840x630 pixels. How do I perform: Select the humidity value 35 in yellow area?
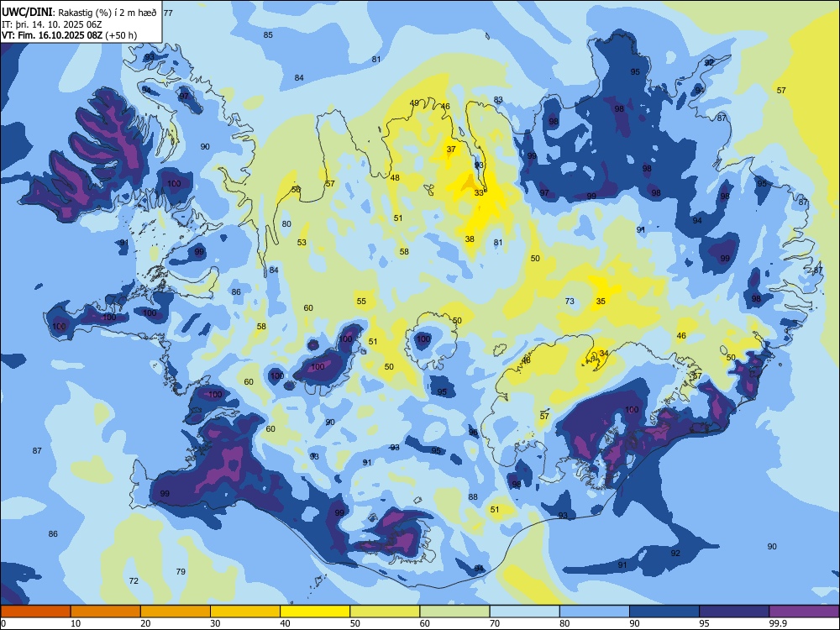coord(601,301)
